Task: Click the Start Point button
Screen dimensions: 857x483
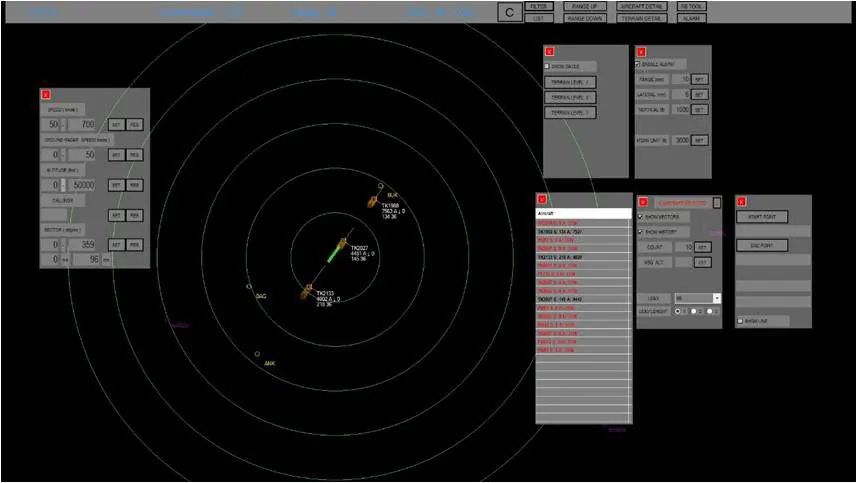Action: pos(762,217)
